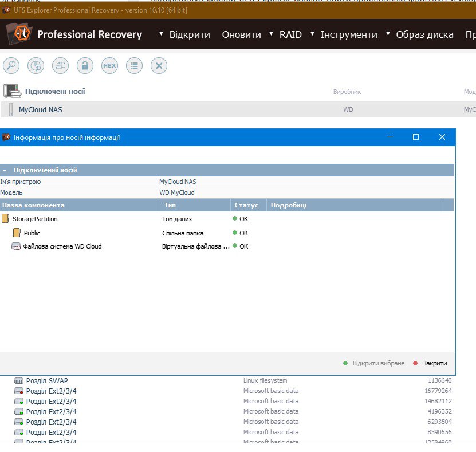Click the Розділ SWAP partition icon
Image resolution: width=476 pixels, height=452 pixels.
point(19,380)
